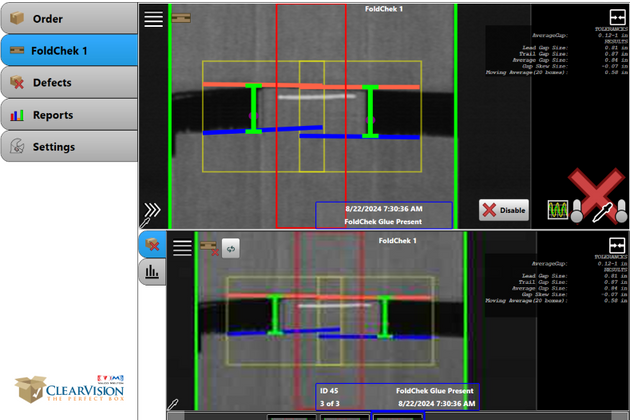Select the large eyedropper tool
Viewport: 630px width, 420px height.
603,211
